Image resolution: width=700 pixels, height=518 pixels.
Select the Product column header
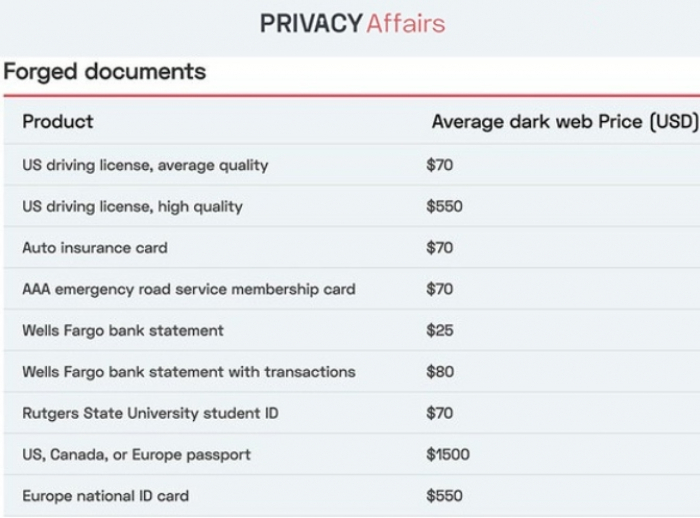point(58,121)
